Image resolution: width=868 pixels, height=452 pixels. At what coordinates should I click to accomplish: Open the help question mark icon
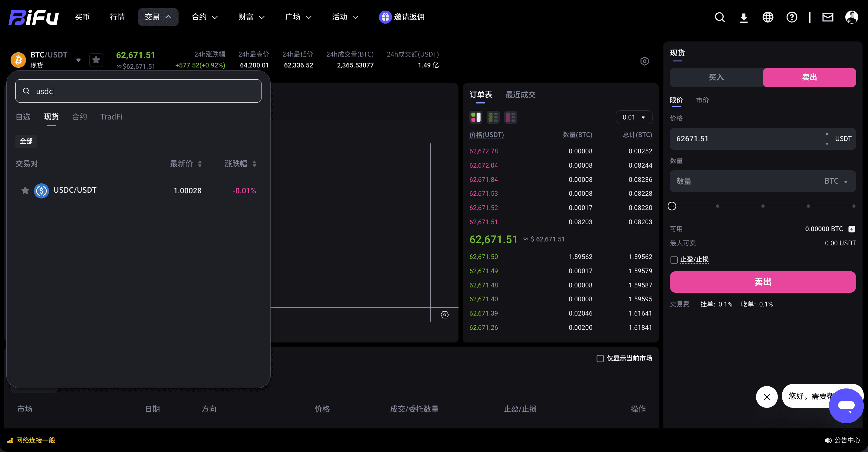[x=792, y=17]
